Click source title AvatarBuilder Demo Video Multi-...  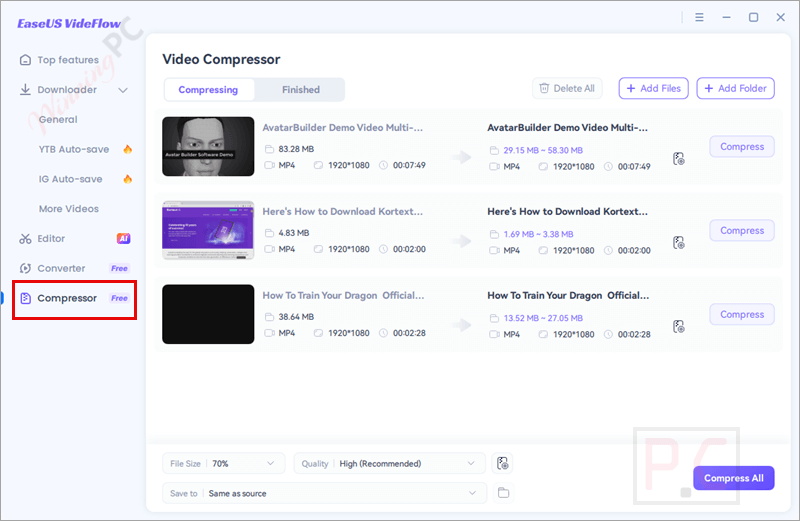pyautogui.click(x=343, y=128)
